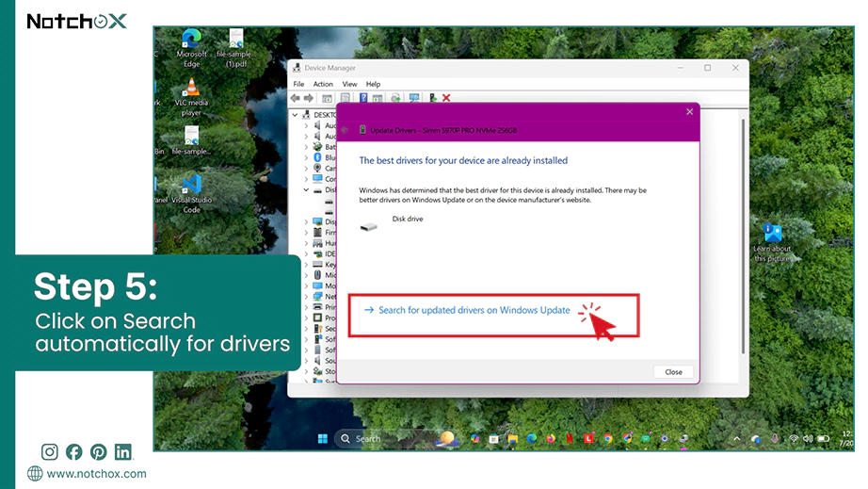Click the microphone icon in system tray

click(x=775, y=439)
